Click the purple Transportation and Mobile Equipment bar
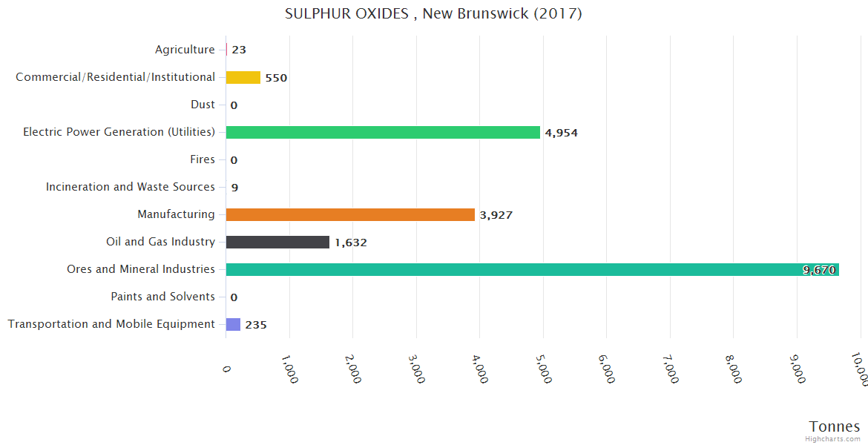The image size is (868, 445). (233, 324)
